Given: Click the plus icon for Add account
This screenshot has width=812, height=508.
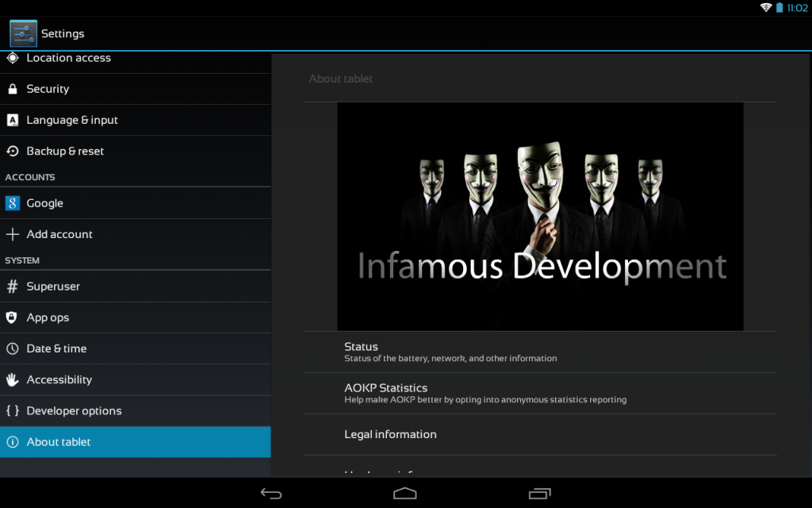Looking at the screenshot, I should 13,234.
